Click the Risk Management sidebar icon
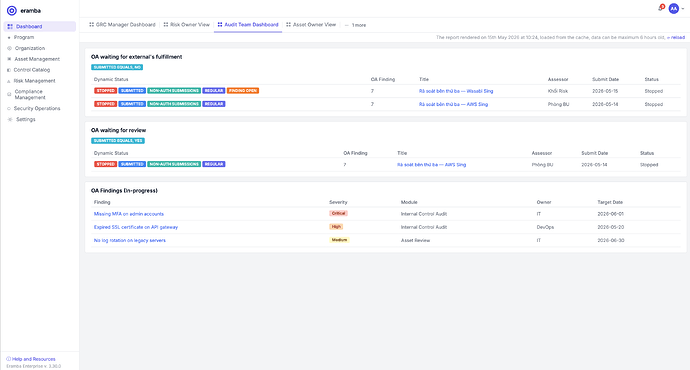 click(9, 81)
